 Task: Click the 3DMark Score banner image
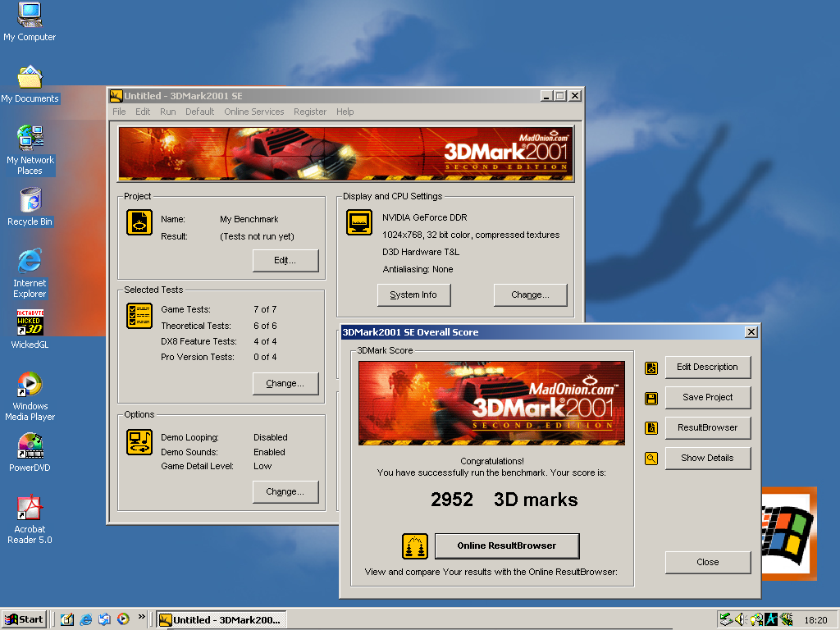tap(491, 404)
